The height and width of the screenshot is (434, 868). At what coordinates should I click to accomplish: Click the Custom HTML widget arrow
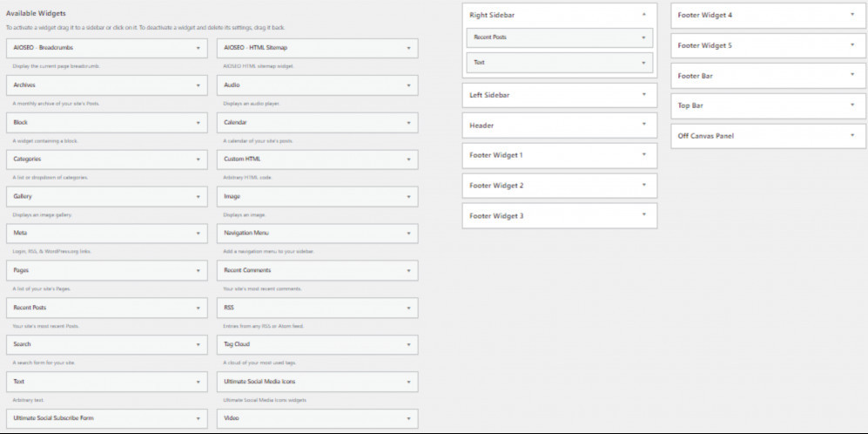tap(408, 159)
